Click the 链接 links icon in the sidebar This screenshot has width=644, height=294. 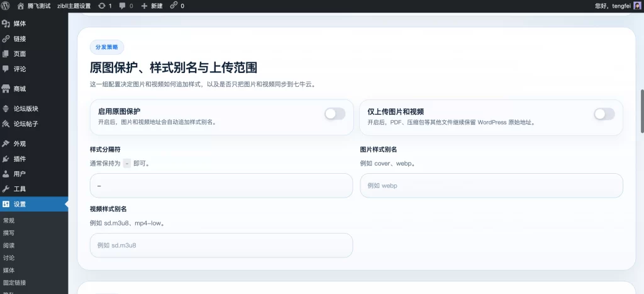pos(6,38)
